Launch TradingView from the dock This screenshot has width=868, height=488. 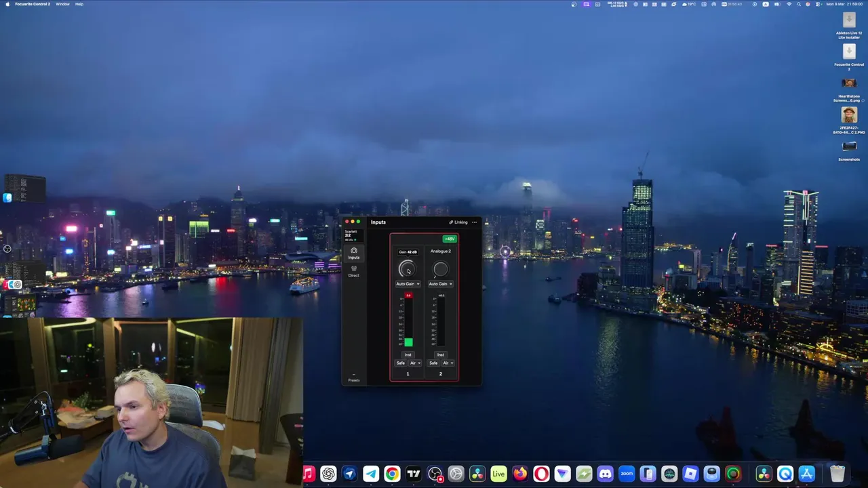coord(414,474)
